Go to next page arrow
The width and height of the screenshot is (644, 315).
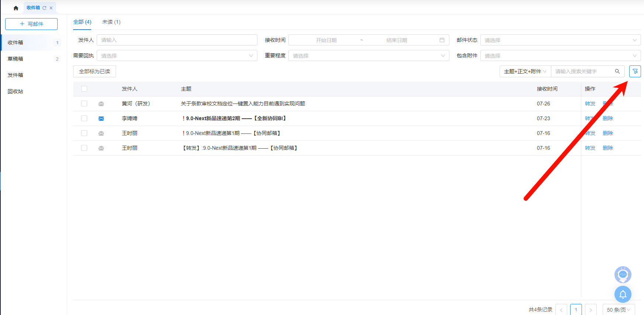pyautogui.click(x=590, y=310)
